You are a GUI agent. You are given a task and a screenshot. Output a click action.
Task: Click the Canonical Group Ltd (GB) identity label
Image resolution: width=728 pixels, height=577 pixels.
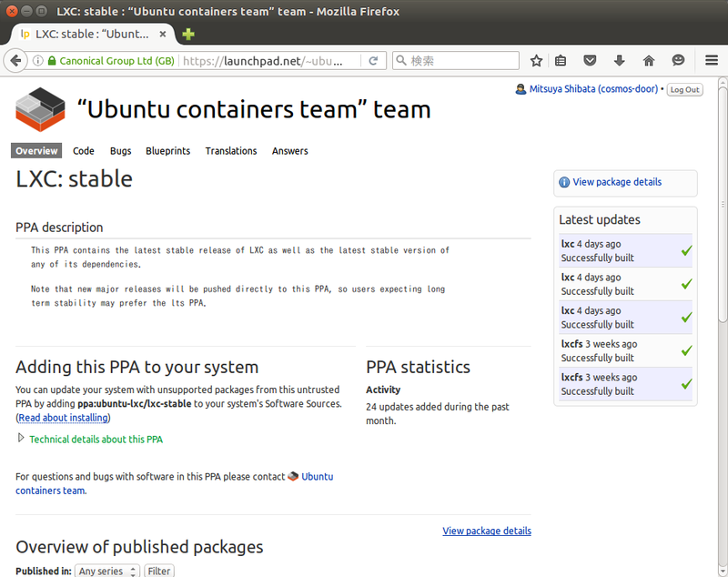point(117,61)
